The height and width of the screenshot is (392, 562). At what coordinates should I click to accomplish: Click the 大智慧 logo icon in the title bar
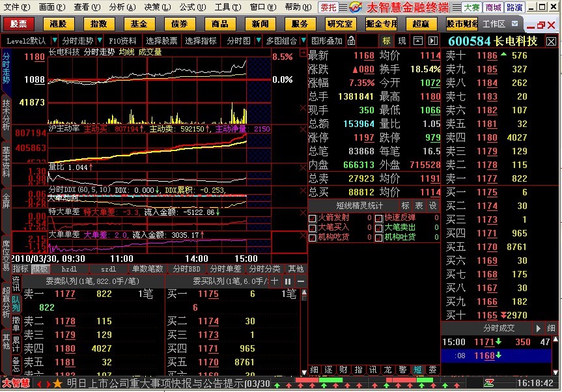(x=356, y=7)
